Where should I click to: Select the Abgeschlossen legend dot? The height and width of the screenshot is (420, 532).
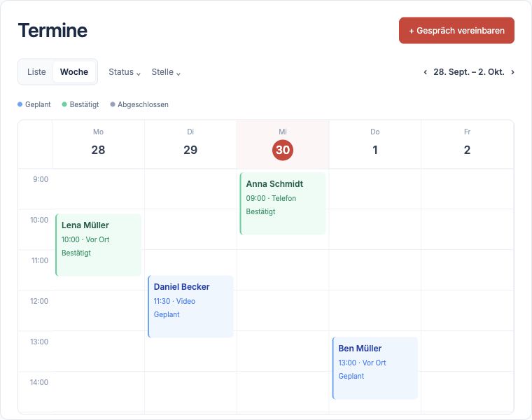[113, 104]
